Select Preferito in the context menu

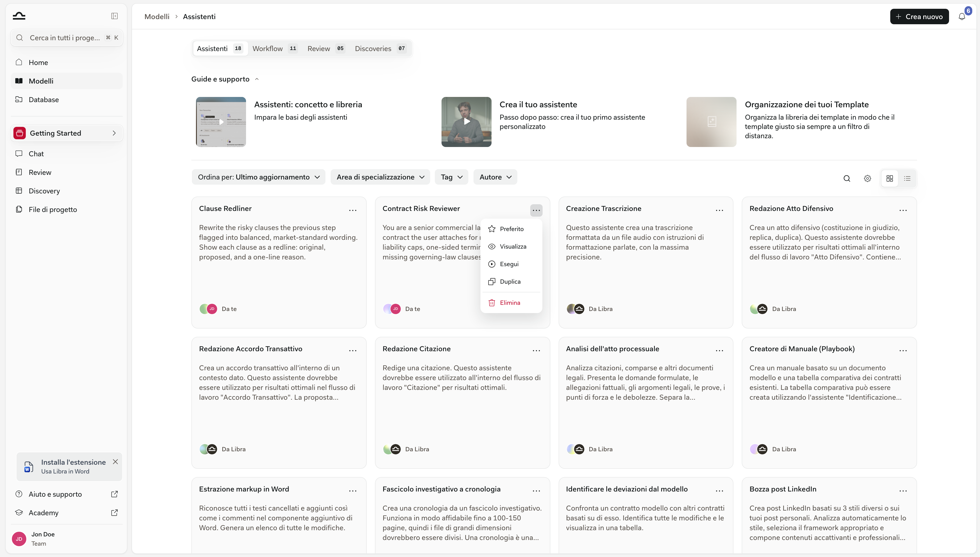point(511,229)
